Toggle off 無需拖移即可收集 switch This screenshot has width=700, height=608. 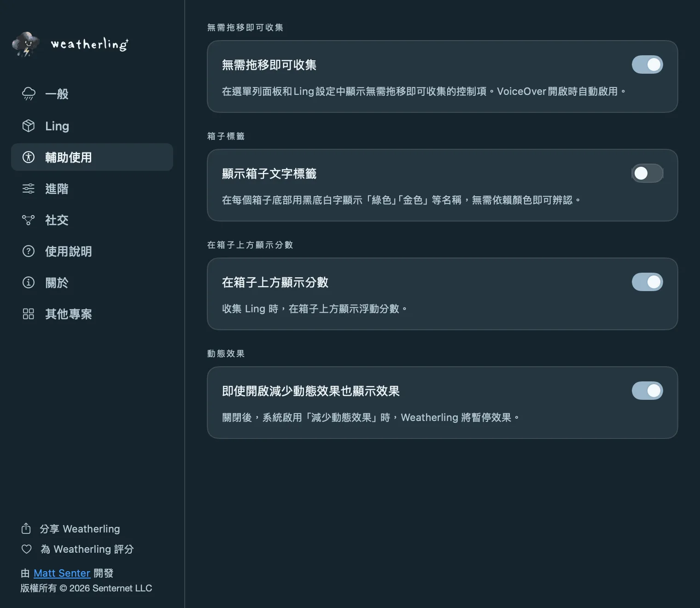[x=647, y=64]
